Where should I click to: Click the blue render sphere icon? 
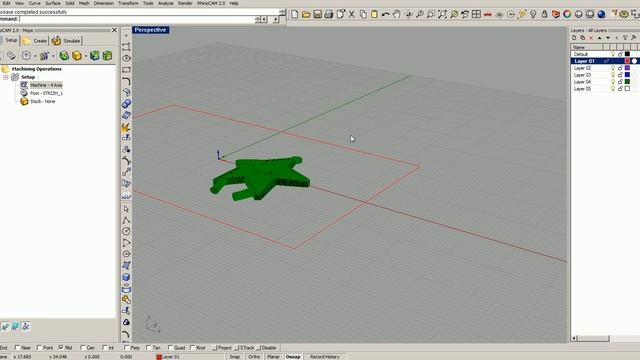click(601, 15)
